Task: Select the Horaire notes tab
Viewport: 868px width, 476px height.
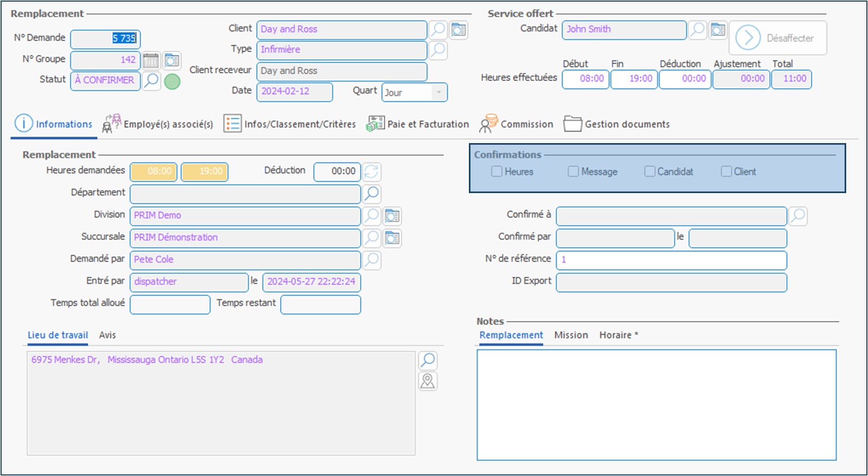Action: (618, 335)
